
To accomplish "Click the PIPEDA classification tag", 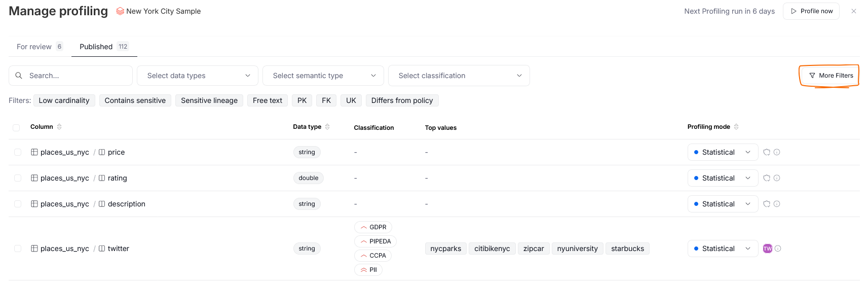I will click(375, 241).
